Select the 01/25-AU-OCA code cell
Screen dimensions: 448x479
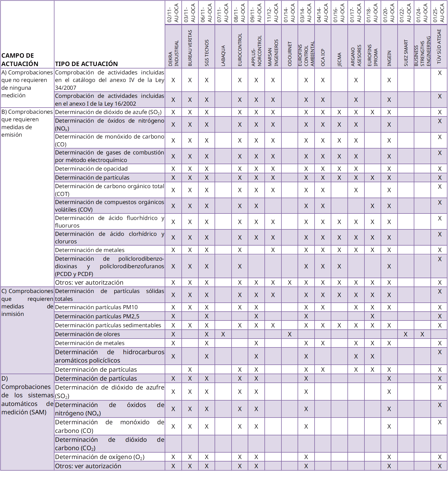tap(439, 13)
